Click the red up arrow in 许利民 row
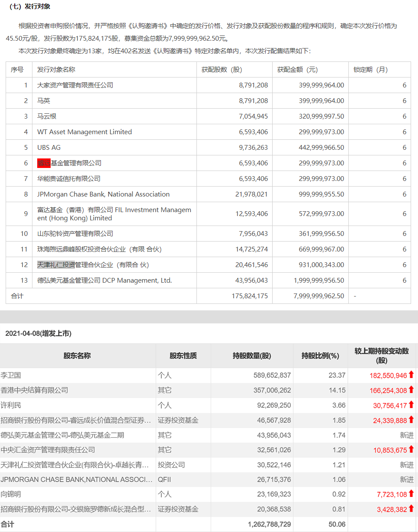Viewport: 418px width, 532px height. (411, 405)
